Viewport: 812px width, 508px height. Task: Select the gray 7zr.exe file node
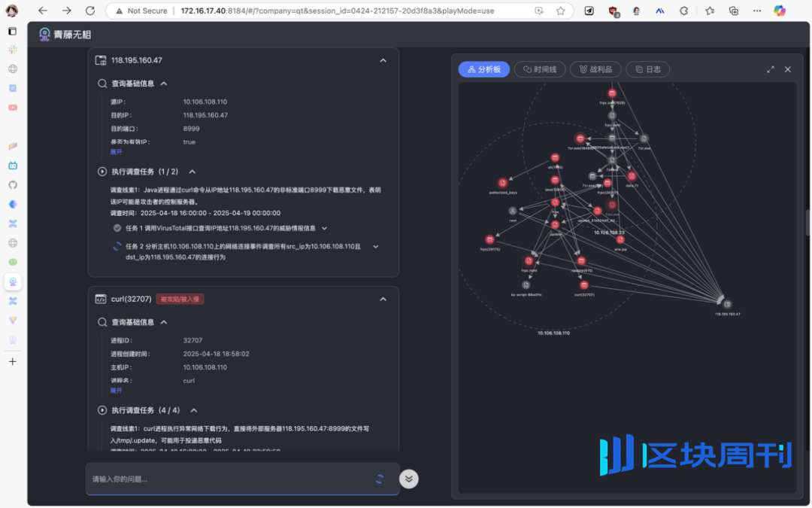(x=644, y=138)
